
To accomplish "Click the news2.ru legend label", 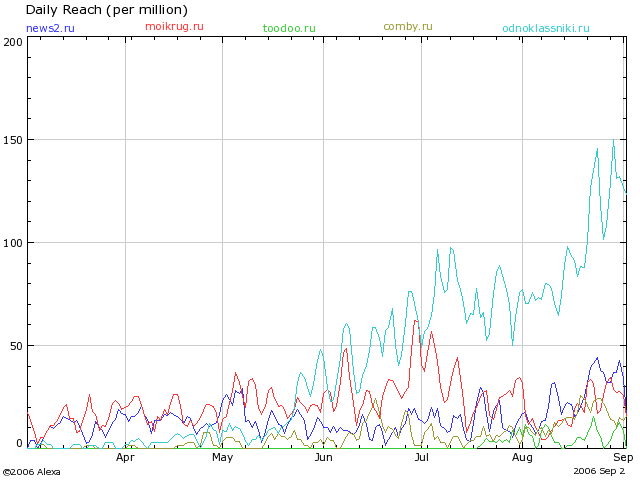I will [x=50, y=28].
